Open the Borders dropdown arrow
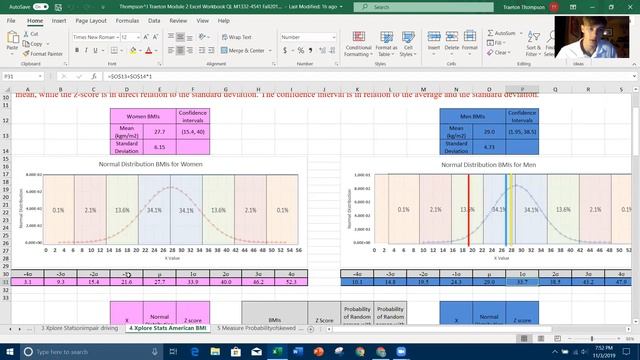This screenshot has width=640, height=360. (x=121, y=51)
